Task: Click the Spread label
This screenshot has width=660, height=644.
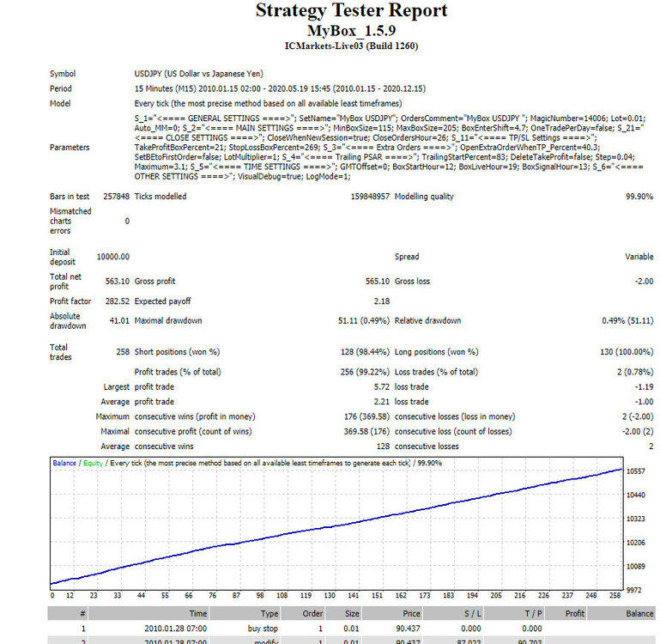Action: [x=407, y=257]
